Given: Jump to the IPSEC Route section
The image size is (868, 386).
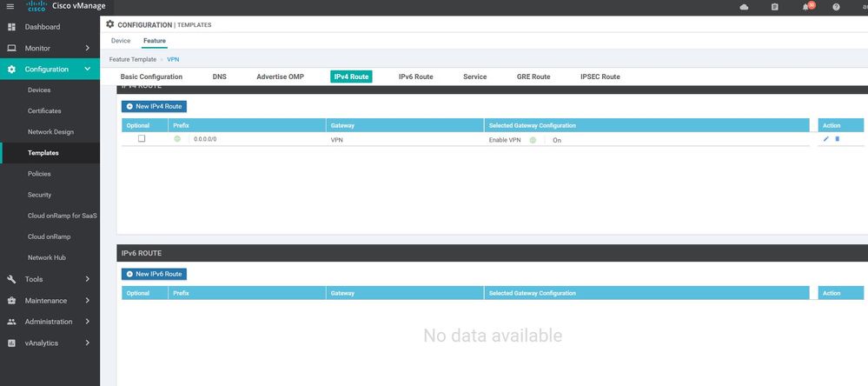Looking at the screenshot, I should pyautogui.click(x=600, y=77).
